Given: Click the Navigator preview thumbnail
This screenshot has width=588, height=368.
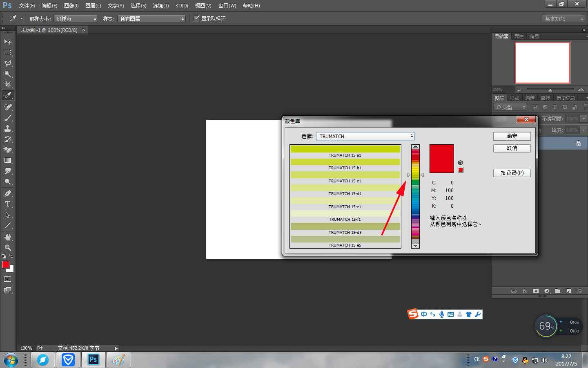Looking at the screenshot, I should point(542,63).
